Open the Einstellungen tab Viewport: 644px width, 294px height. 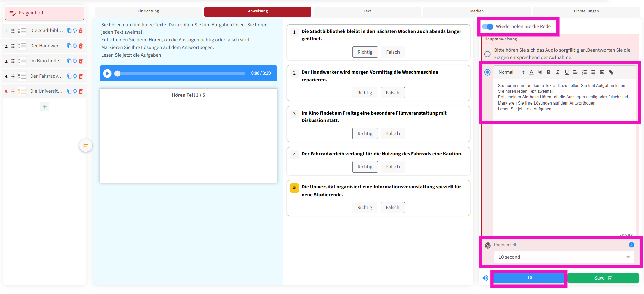pos(586,11)
